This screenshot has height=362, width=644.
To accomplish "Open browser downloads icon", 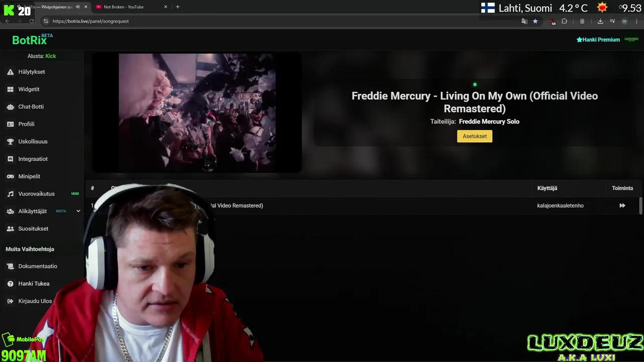I will 600,21.
